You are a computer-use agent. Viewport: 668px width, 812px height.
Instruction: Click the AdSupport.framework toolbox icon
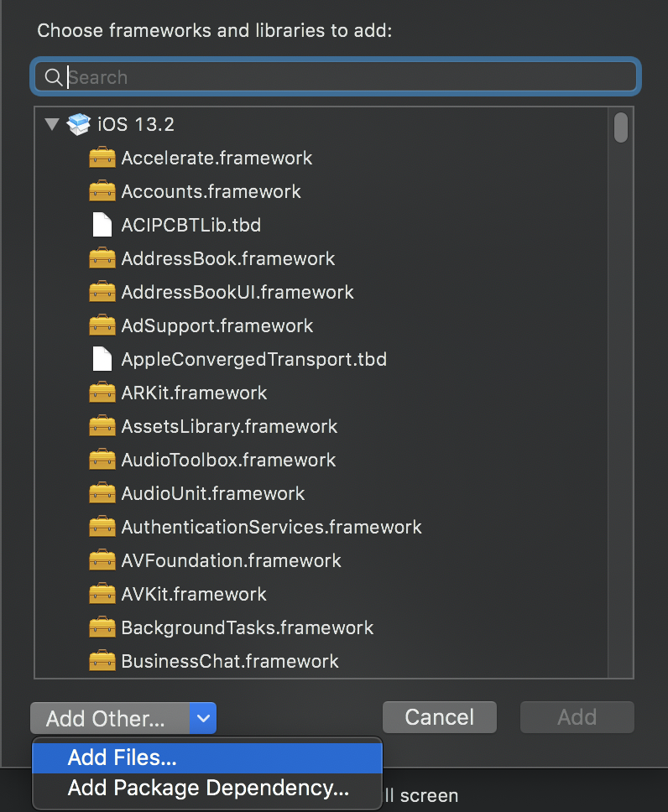point(102,325)
